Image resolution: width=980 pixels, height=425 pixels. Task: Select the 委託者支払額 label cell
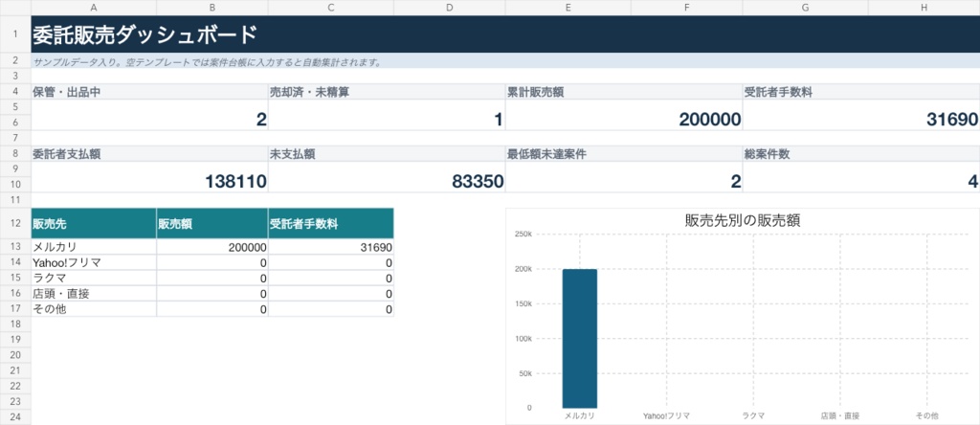[149, 154]
